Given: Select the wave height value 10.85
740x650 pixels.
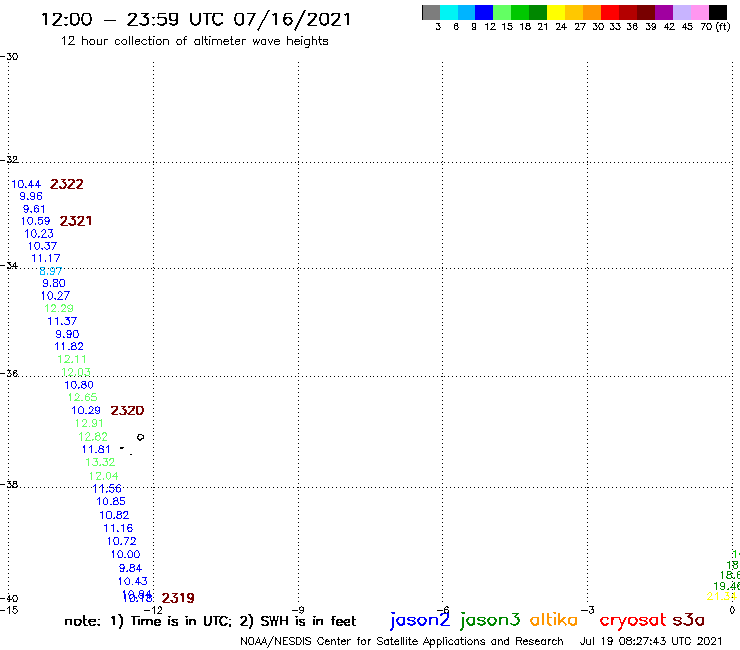Looking at the screenshot, I should [111, 501].
